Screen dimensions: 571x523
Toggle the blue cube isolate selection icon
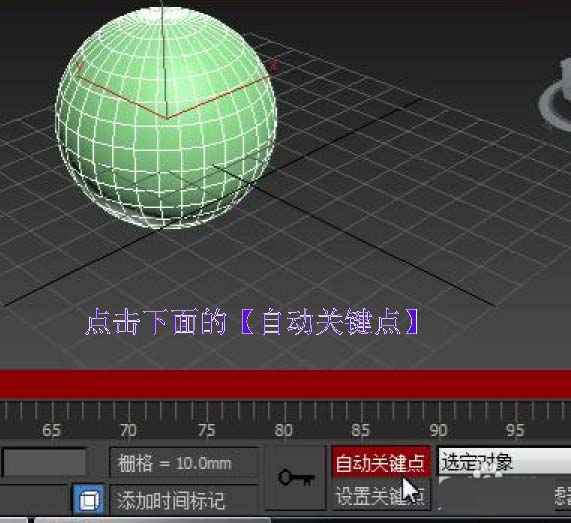(89, 499)
